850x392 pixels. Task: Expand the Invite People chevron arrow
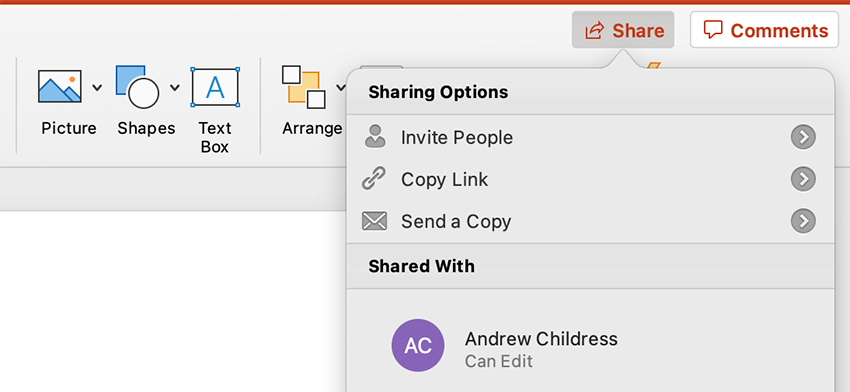(803, 138)
